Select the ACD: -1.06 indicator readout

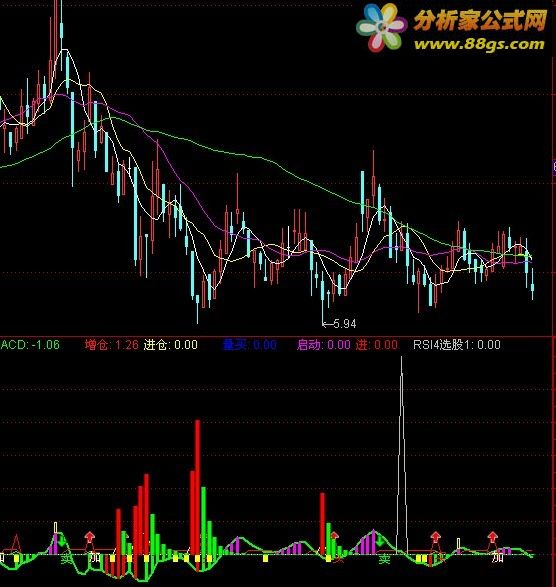(x=30, y=344)
